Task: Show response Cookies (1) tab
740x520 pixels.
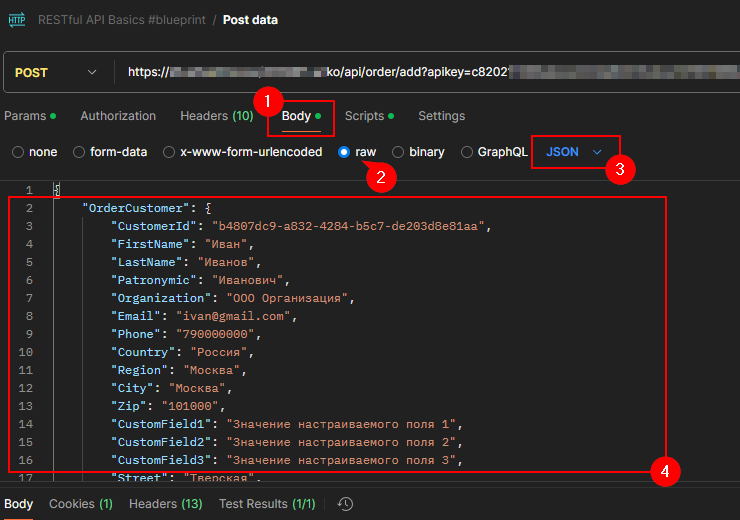Action: (80, 504)
